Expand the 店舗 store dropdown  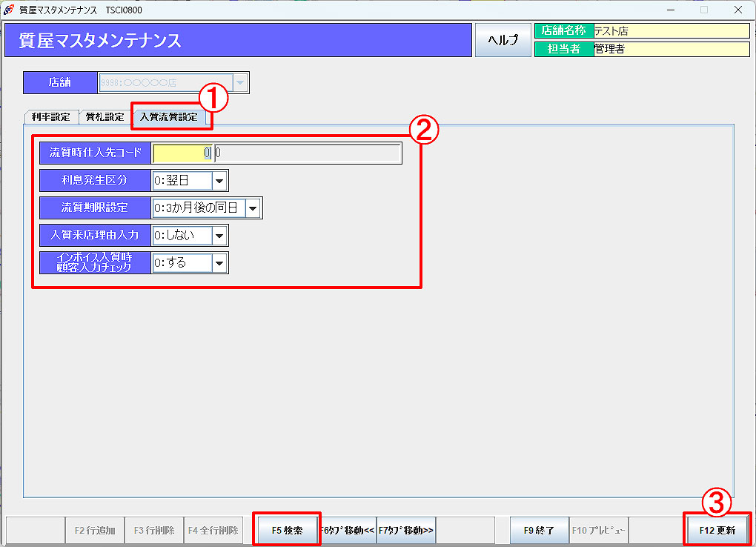pos(240,82)
